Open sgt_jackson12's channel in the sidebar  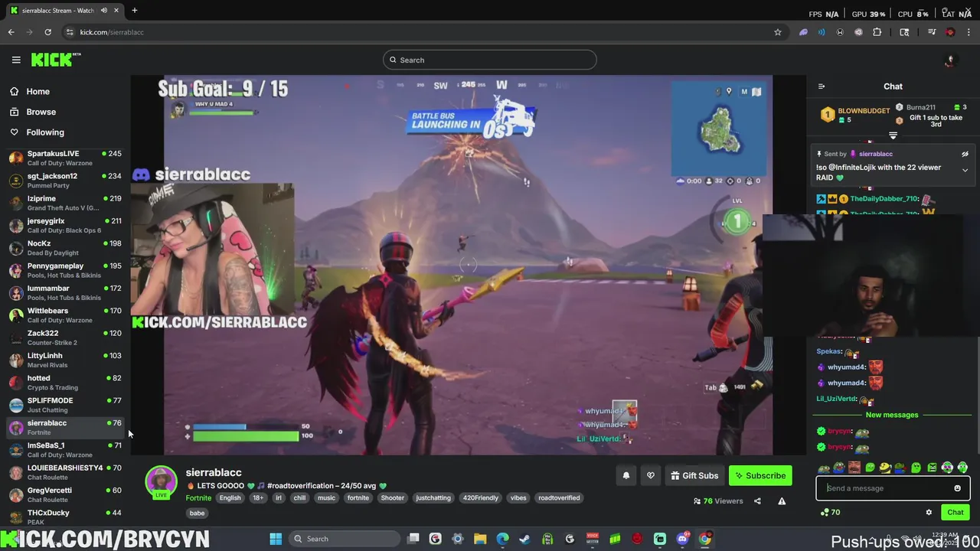coord(65,181)
